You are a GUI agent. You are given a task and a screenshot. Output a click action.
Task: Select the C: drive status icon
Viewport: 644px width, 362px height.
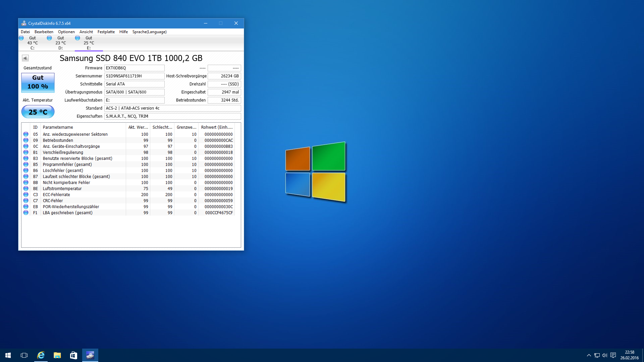coord(21,38)
